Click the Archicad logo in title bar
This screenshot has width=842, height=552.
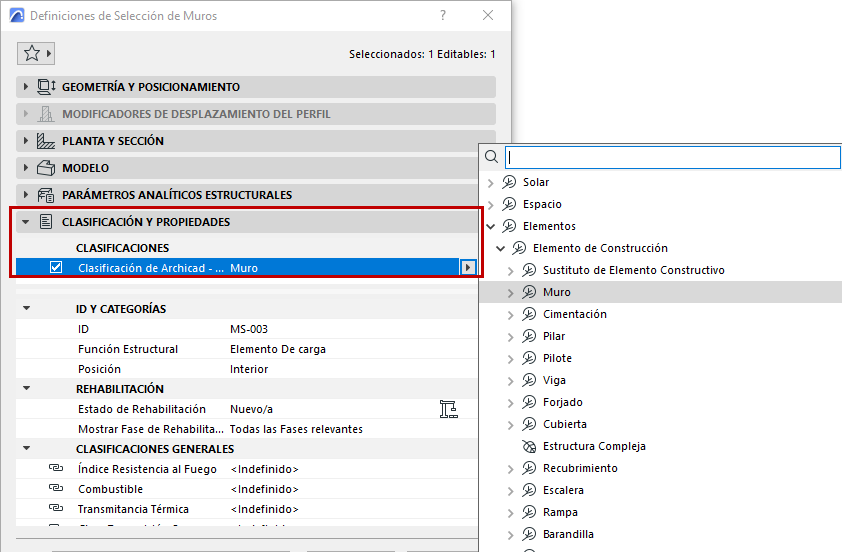click(17, 15)
